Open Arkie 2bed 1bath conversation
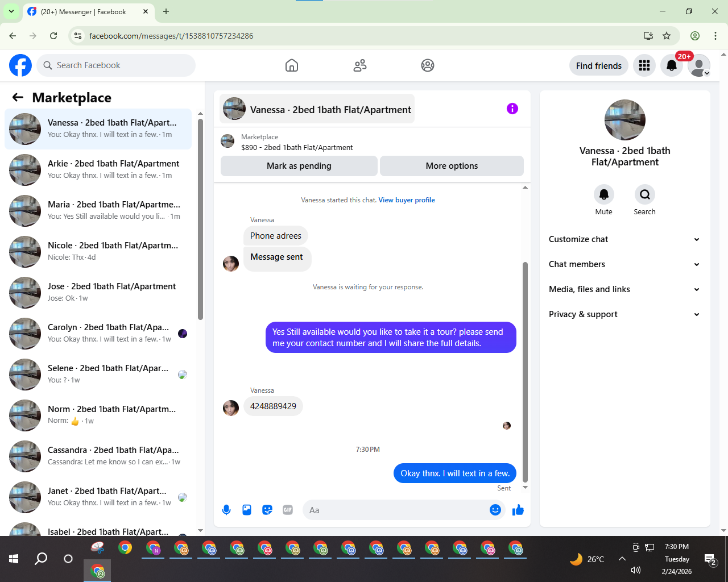The width and height of the screenshot is (728, 582). [98, 170]
